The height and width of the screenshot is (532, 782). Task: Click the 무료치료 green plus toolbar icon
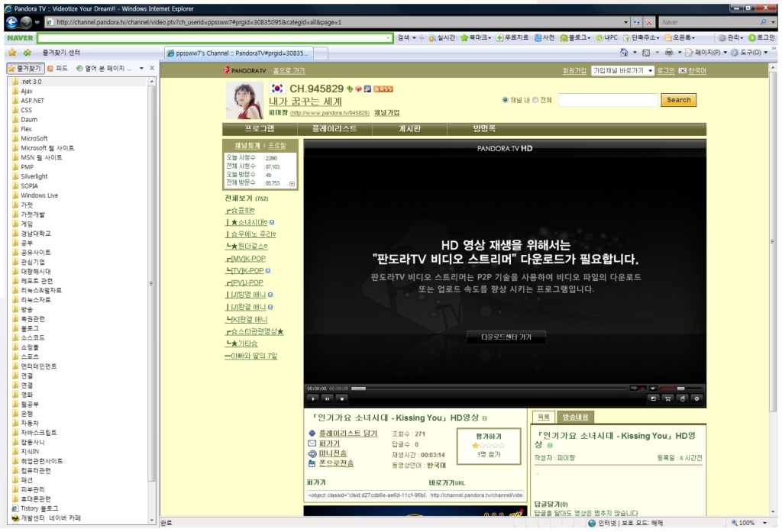click(x=499, y=38)
